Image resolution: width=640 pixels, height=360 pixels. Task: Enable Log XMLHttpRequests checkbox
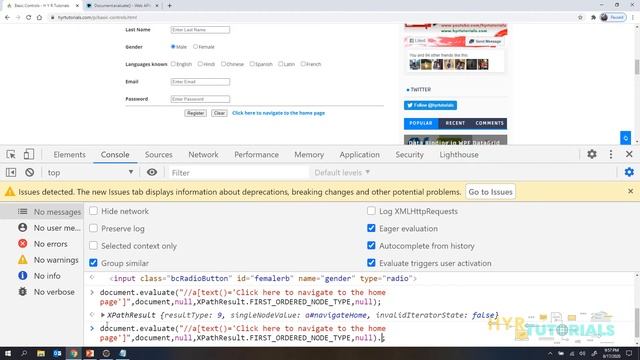[371, 211]
